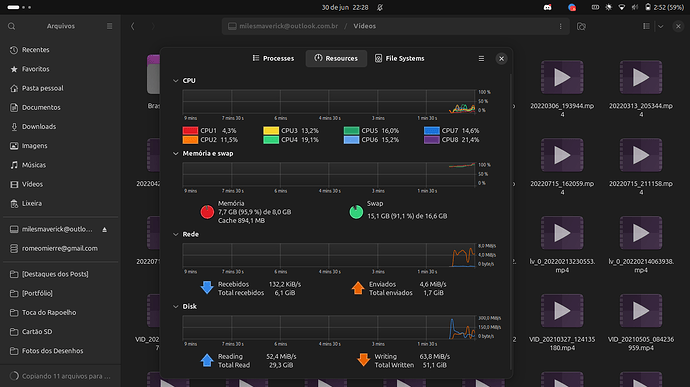
Task: Open Documentos in Files sidebar
Action: tap(60, 107)
